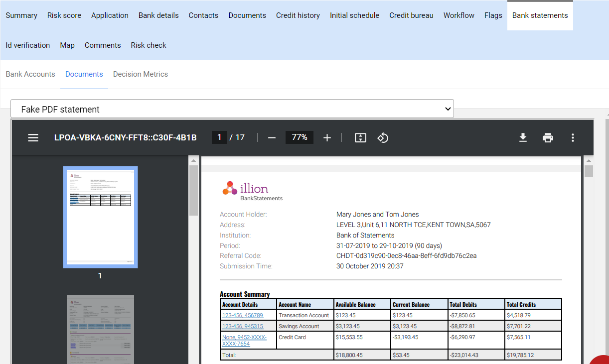Image resolution: width=609 pixels, height=364 pixels.
Task: Click the KENT TOWN address line
Action: click(x=414, y=225)
